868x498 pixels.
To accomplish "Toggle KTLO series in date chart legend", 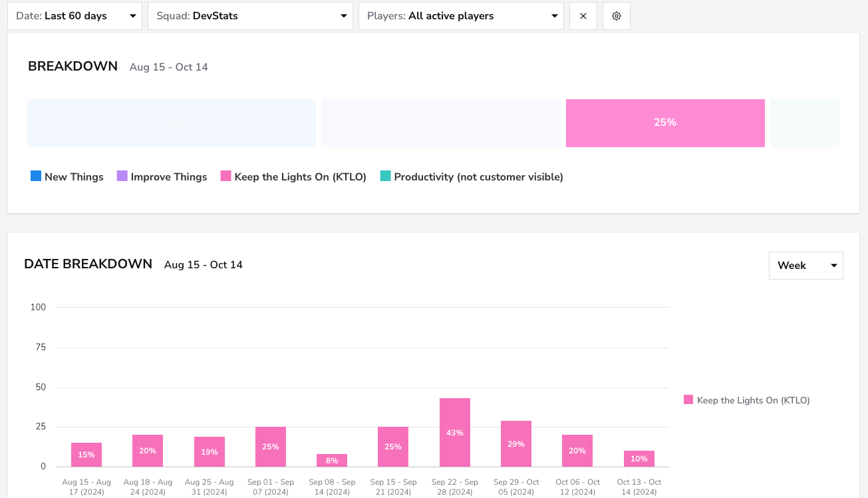I will point(747,400).
